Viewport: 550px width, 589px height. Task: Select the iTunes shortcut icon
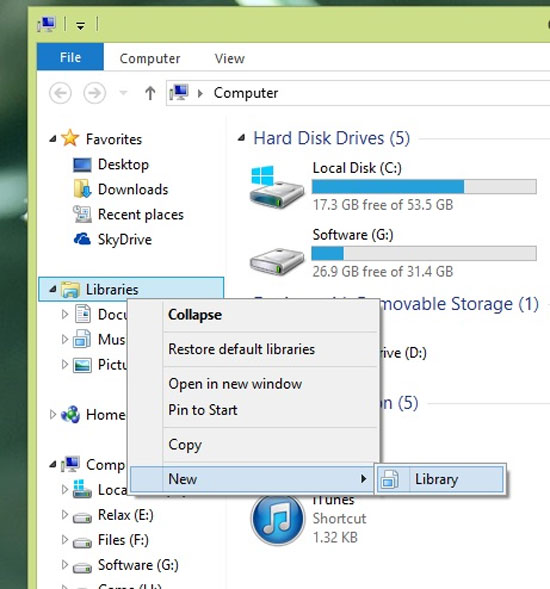click(277, 519)
